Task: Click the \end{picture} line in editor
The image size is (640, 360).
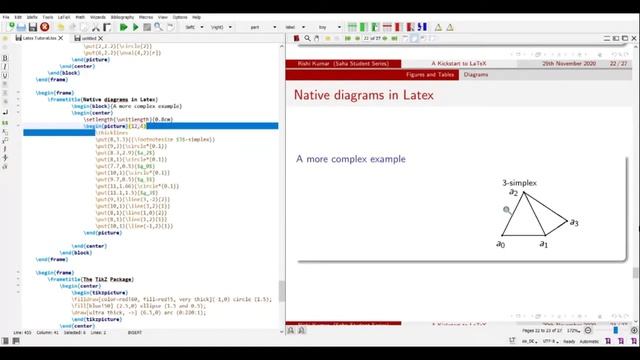Action: coord(102,233)
